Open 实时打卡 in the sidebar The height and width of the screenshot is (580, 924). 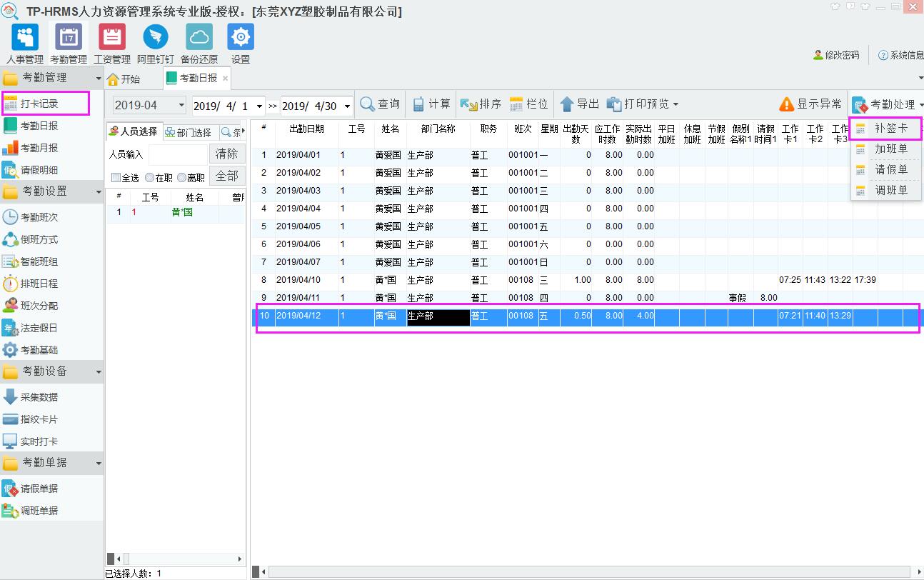(39, 441)
